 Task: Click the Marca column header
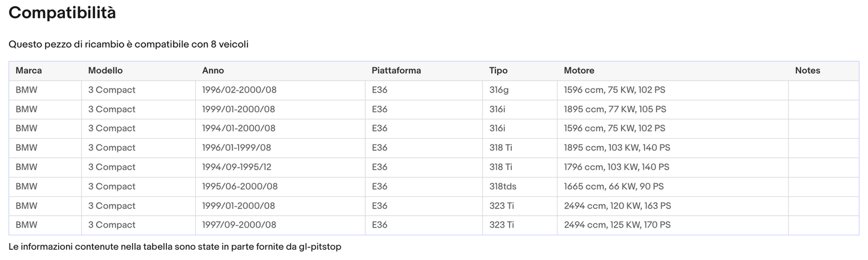(29, 71)
